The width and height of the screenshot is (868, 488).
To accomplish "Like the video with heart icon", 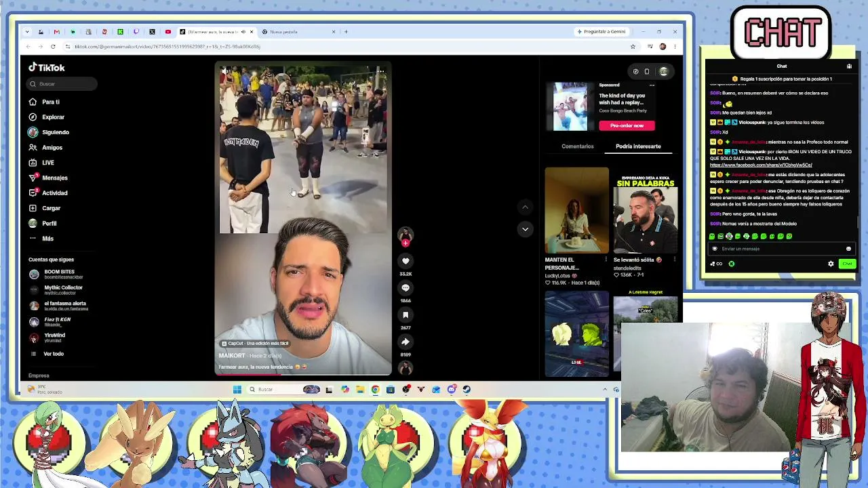I will [x=406, y=261].
